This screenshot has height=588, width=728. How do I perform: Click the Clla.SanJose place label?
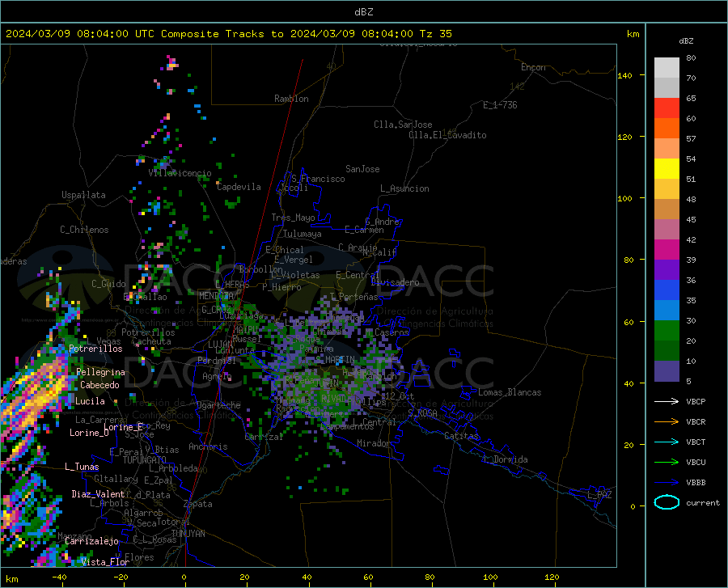click(x=403, y=125)
